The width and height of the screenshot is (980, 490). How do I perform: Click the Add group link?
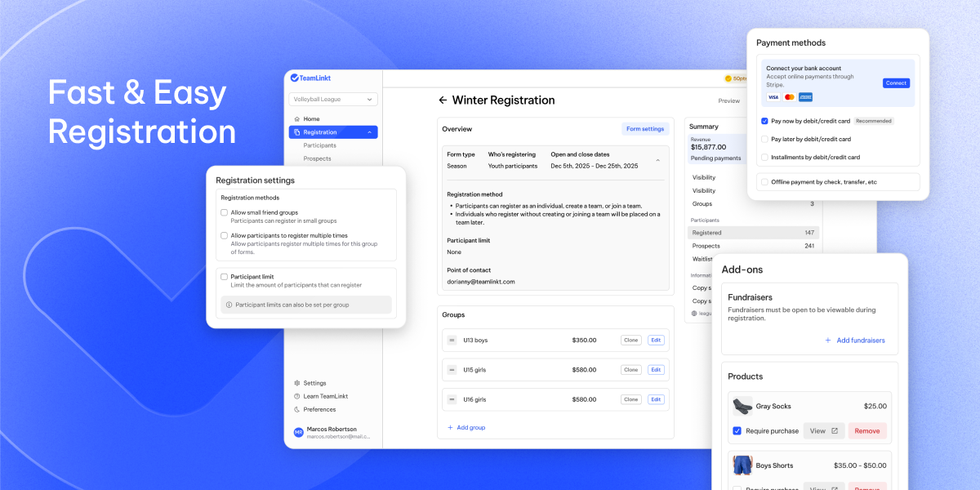(471, 427)
